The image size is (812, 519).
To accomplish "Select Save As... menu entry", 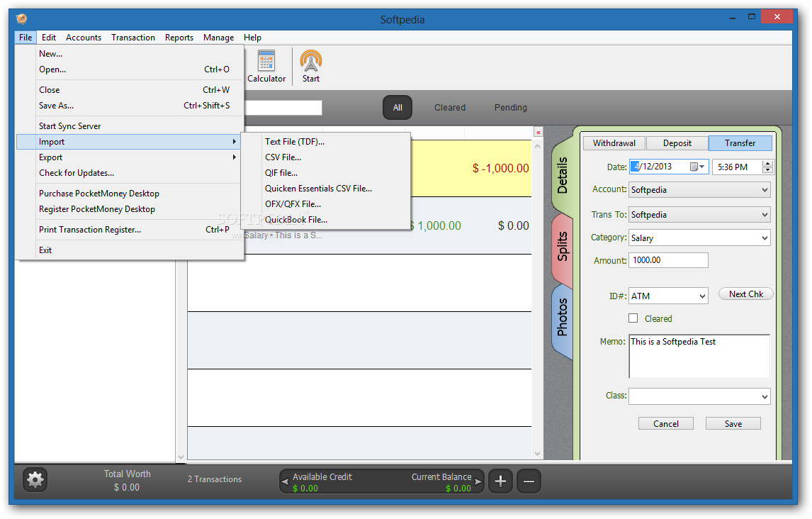I will tap(128, 106).
